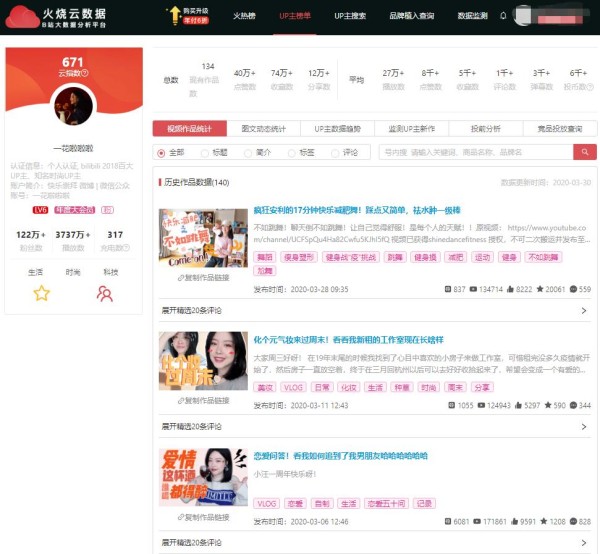Switch to the UP主数据趋势 tab
The height and width of the screenshot is (554, 600).
coord(338,129)
